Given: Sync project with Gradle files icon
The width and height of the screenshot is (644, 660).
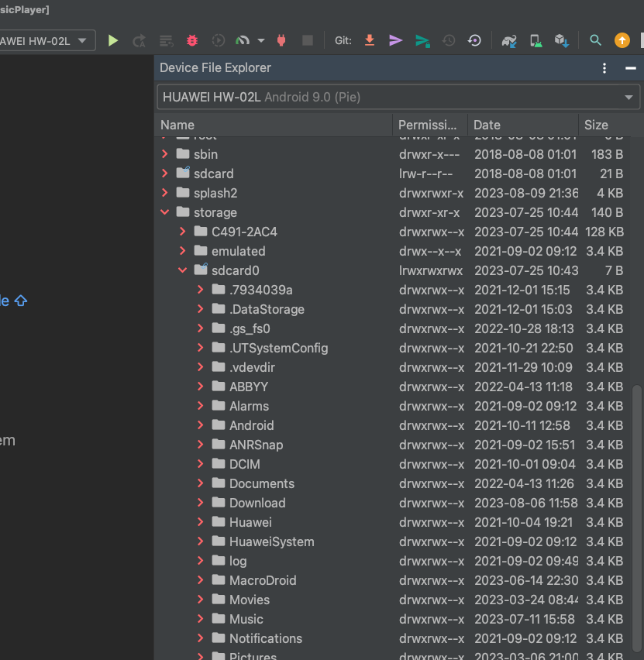Looking at the screenshot, I should click(509, 40).
